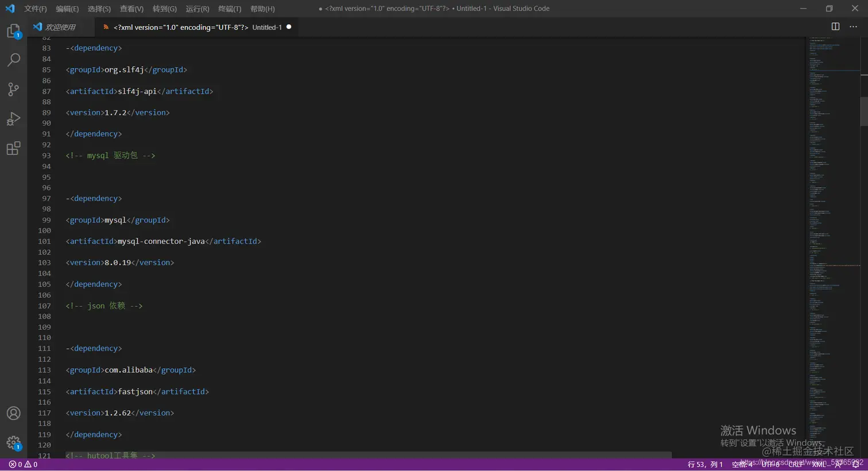Open the 帮助(H) menu

coord(262,9)
